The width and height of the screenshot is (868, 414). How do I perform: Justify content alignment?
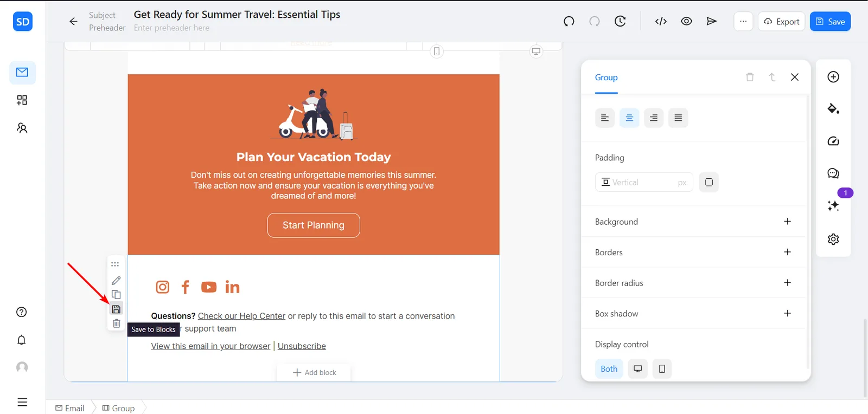pos(678,118)
